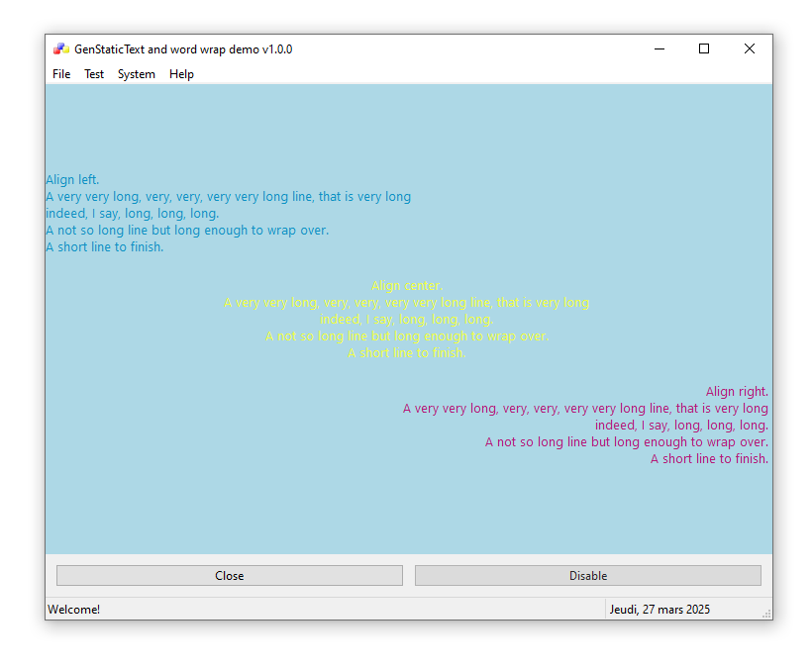812x668 pixels.
Task: Click the window title "GenStaticText and word wrap demo"
Action: coord(183,49)
